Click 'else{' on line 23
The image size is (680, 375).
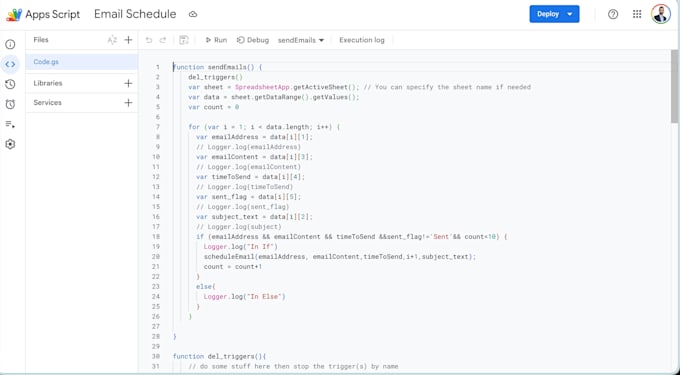[206, 287]
